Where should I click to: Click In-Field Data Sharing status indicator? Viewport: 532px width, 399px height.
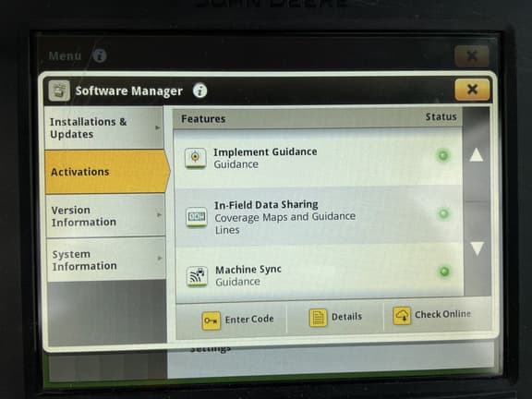pyautogui.click(x=443, y=213)
